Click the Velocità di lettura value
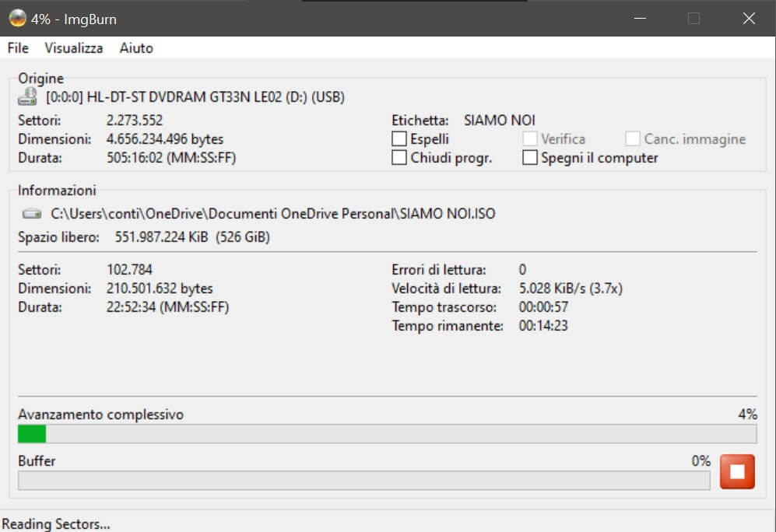Image resolution: width=776 pixels, height=532 pixels. click(571, 289)
